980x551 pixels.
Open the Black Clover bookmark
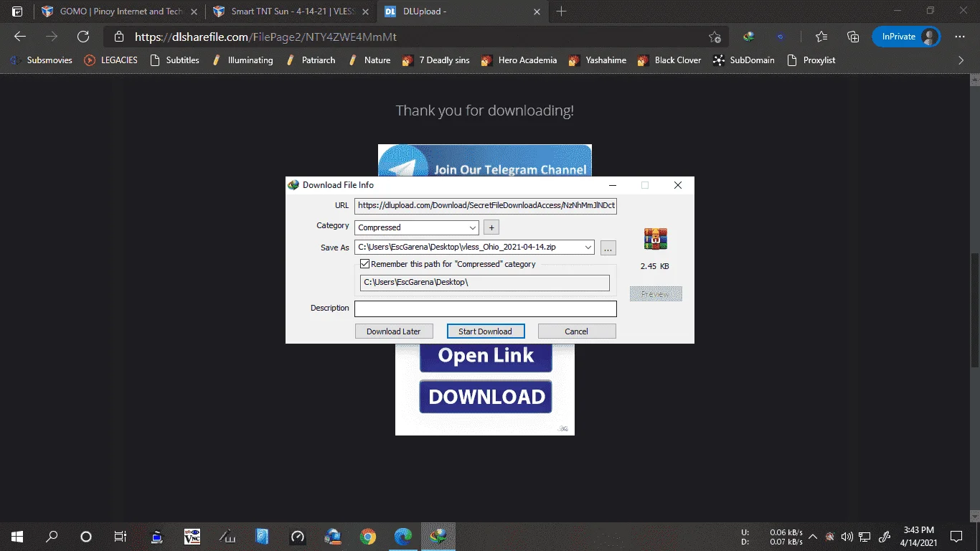pos(669,60)
